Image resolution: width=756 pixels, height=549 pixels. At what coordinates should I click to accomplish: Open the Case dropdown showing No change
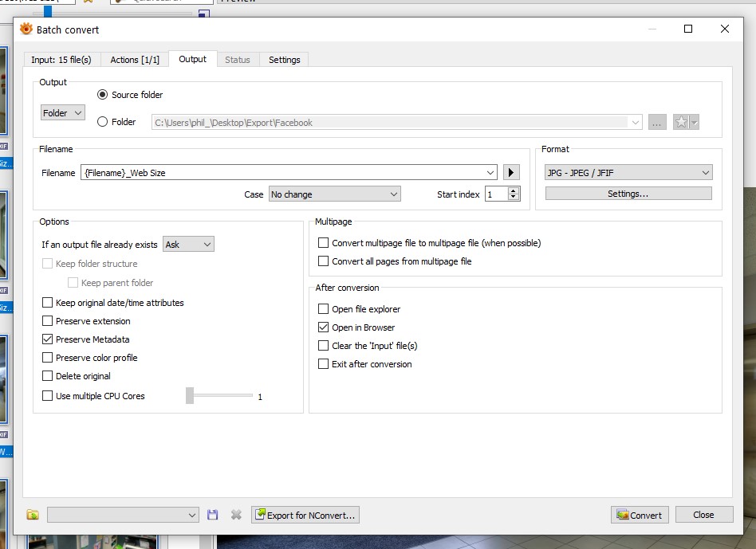pyautogui.click(x=335, y=194)
